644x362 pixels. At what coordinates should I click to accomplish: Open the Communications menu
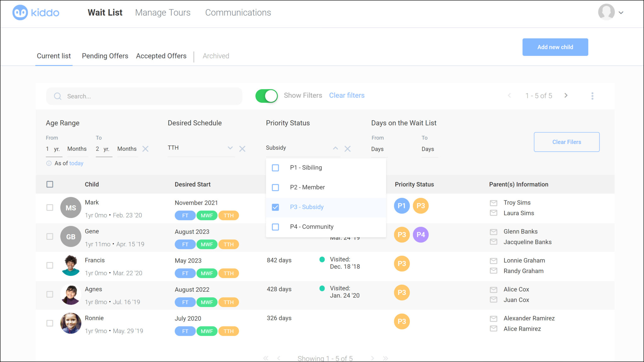click(238, 13)
